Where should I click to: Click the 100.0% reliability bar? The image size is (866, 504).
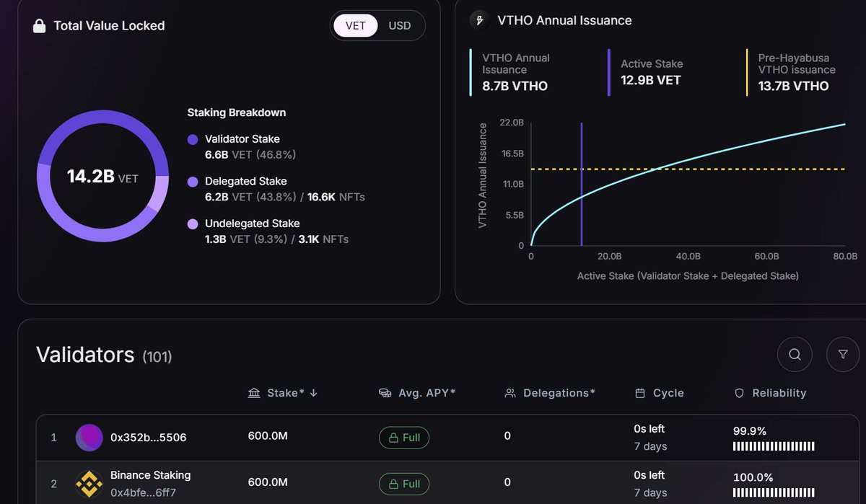click(x=774, y=493)
